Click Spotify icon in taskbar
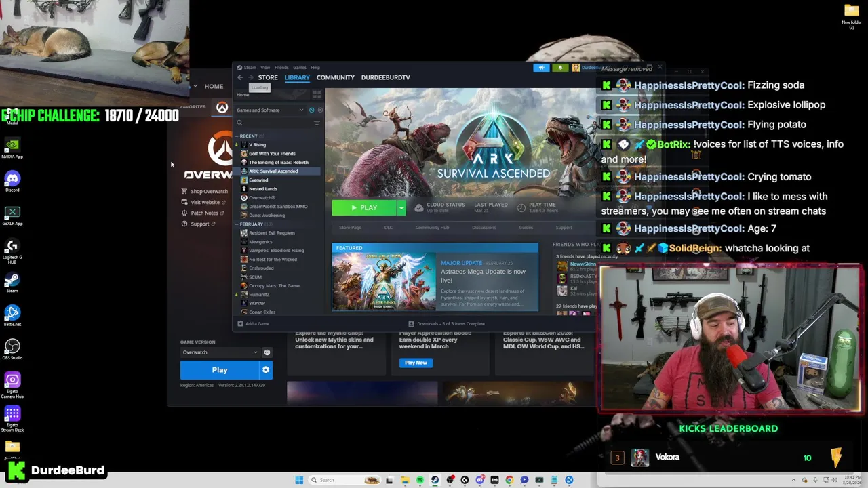 (420, 480)
